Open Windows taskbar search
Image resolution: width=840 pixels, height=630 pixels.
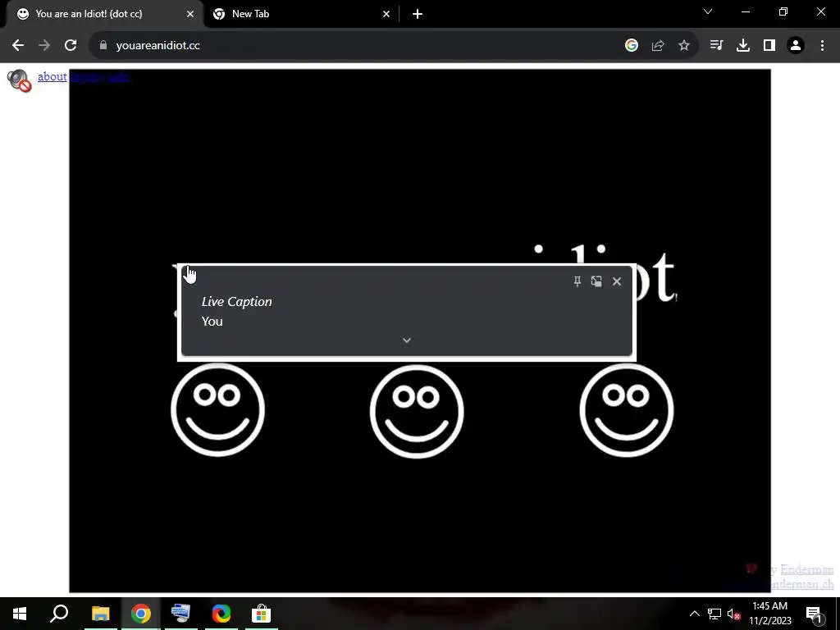point(59,614)
